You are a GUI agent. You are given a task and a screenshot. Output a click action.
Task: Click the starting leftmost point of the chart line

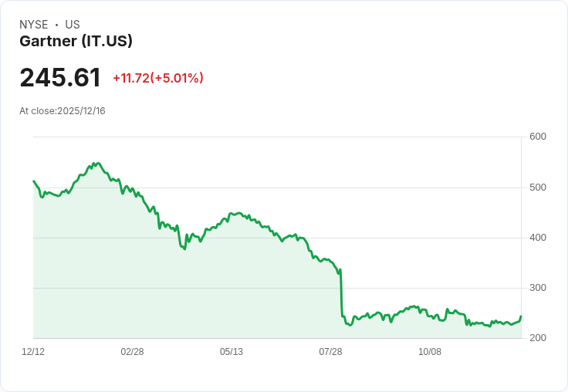34,181
